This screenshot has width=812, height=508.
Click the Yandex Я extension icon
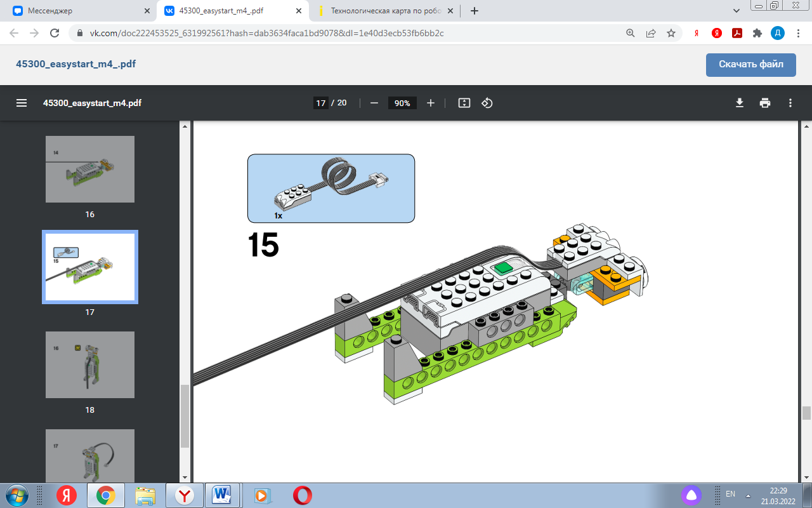pyautogui.click(x=697, y=33)
